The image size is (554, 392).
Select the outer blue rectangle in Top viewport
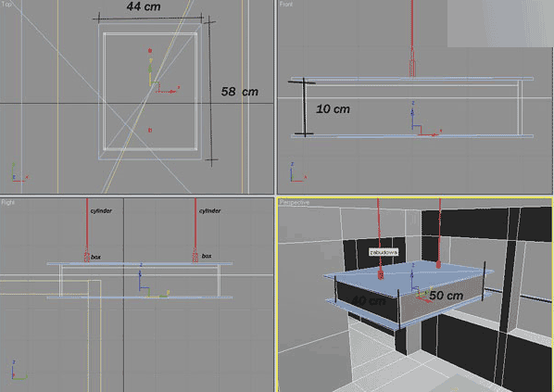tap(150, 92)
